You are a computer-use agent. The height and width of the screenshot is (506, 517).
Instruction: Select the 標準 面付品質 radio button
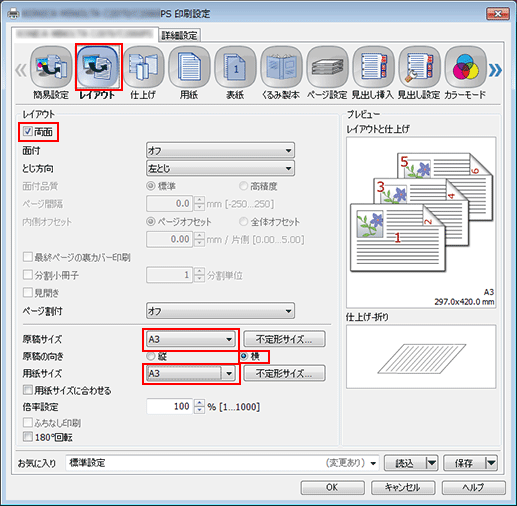click(151, 186)
